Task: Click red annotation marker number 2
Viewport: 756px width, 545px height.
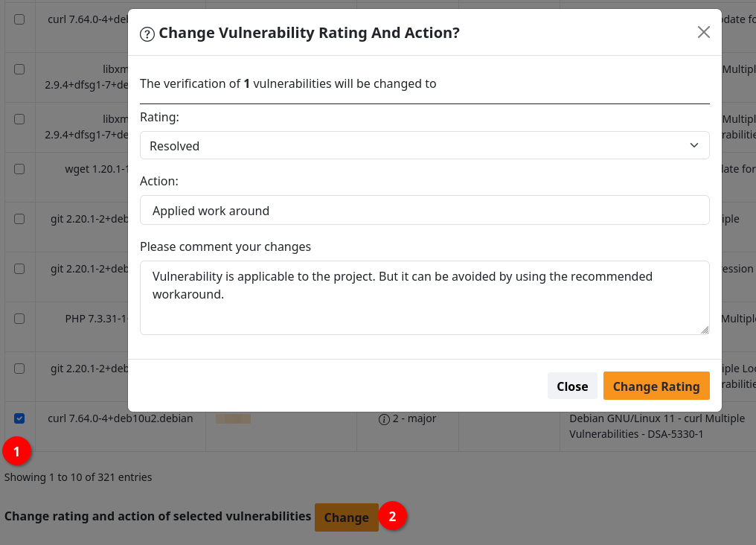Action: pos(393,516)
